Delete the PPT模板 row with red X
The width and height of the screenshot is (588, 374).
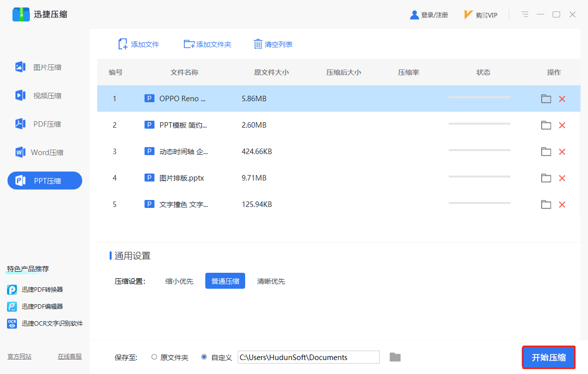[562, 125]
